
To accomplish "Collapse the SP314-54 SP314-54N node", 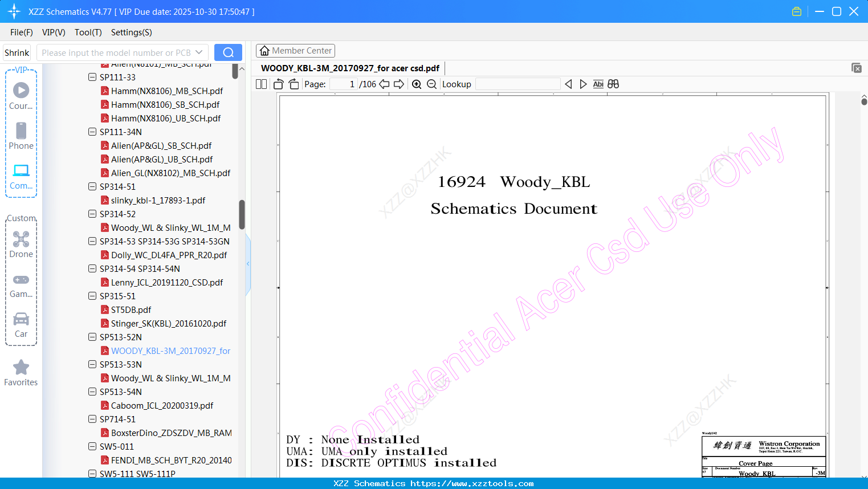I will (92, 268).
